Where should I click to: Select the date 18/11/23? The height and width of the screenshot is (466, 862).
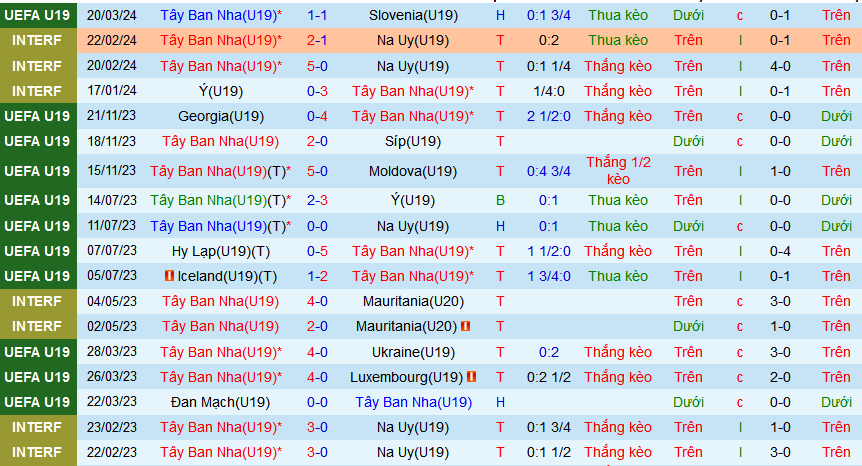pos(112,141)
